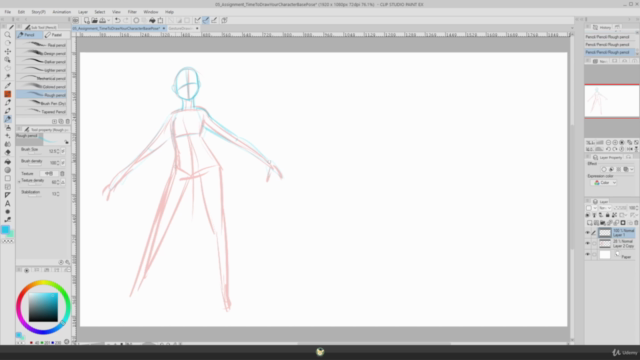Click the Save icon in toolbar
This screenshot has height=360, width=640.
pyautogui.click(x=102, y=20)
